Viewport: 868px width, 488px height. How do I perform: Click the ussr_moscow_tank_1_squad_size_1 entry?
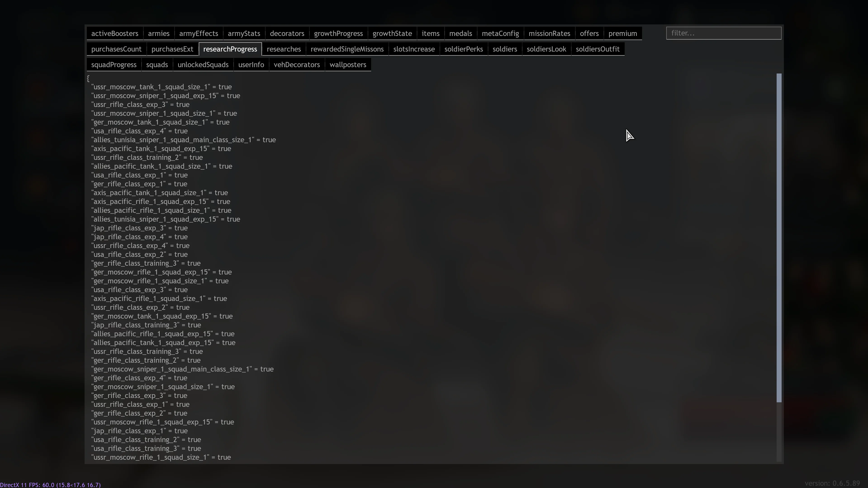161,87
